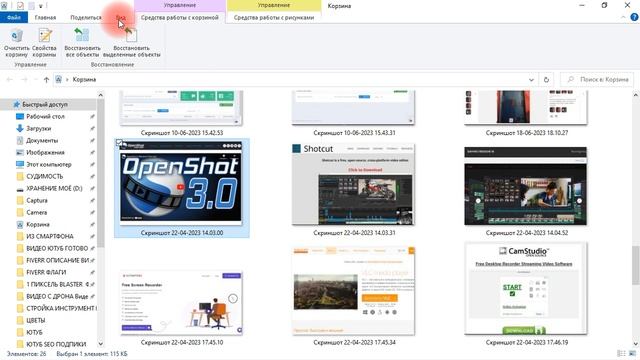Open FIVERR ФЛАГИ folder
The width and height of the screenshot is (640, 360).
46,272
